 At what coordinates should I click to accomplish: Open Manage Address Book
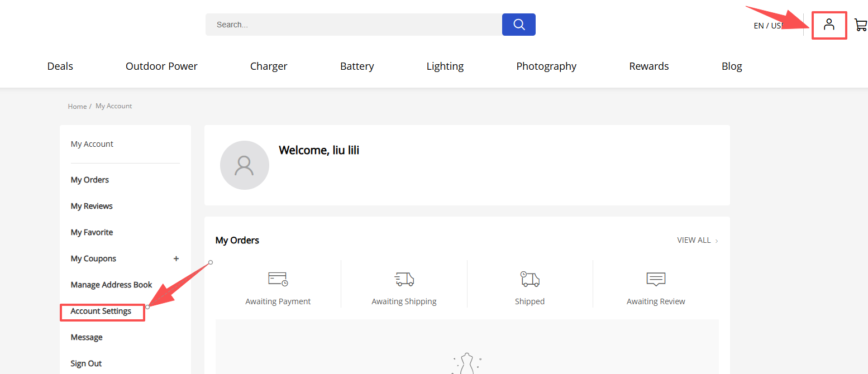111,285
